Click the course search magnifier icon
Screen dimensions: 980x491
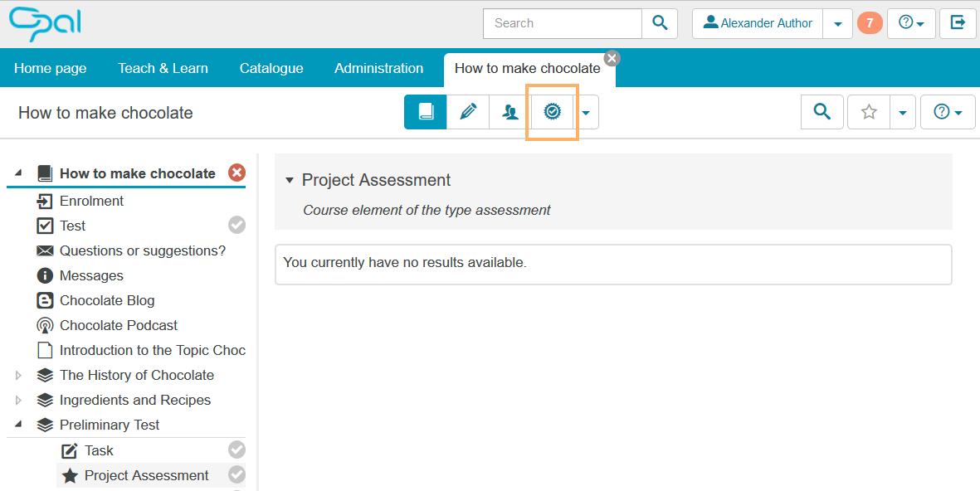tap(822, 112)
